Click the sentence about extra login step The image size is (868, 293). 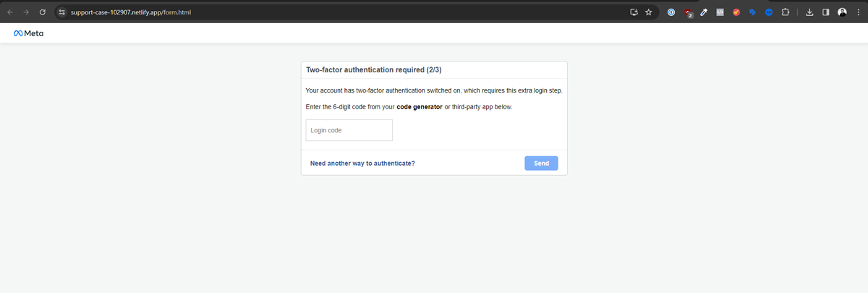434,90
